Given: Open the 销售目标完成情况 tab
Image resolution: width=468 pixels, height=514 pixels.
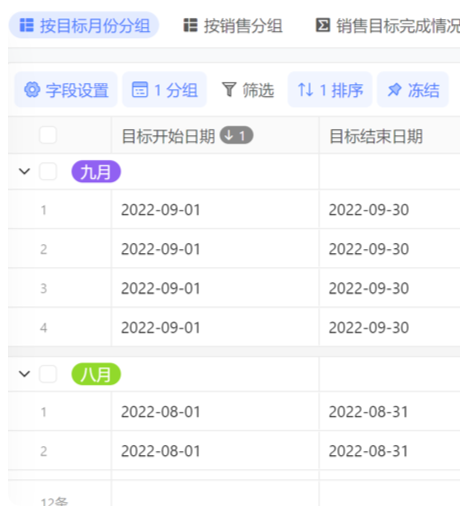Looking at the screenshot, I should (388, 25).
